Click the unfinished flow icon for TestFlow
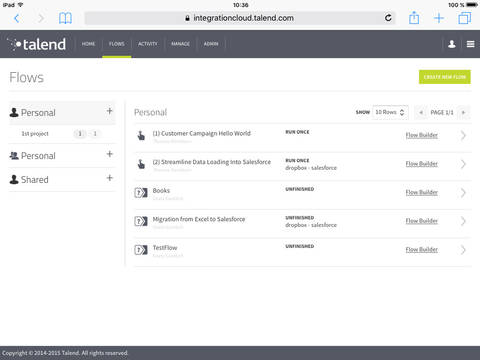 click(141, 250)
